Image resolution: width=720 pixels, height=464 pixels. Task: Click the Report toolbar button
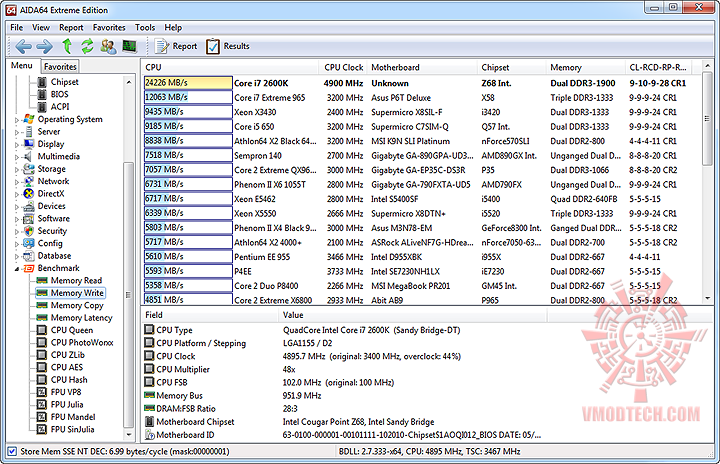point(175,46)
